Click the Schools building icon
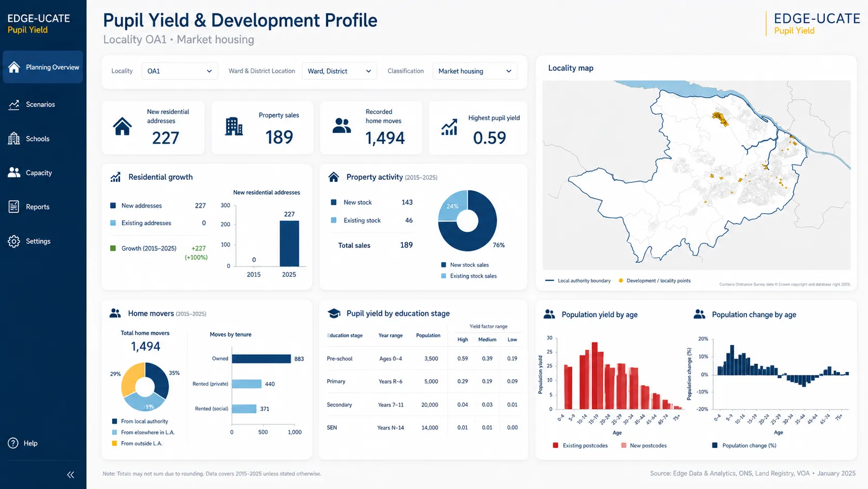868x489 pixels. pos(14,138)
